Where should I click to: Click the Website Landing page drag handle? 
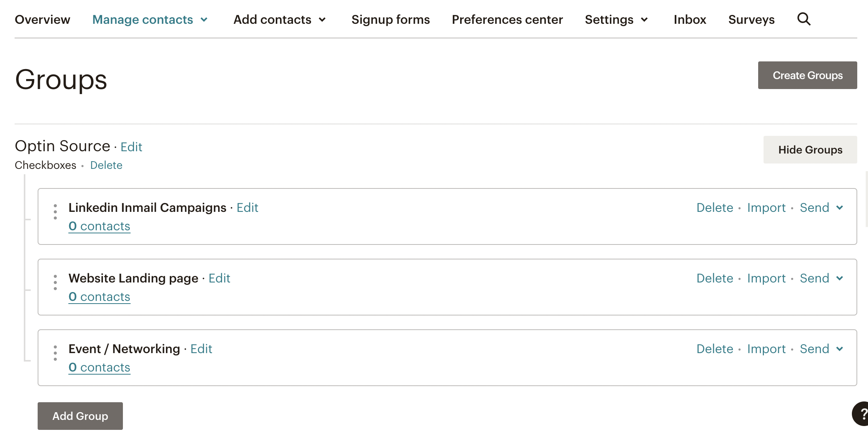coord(55,282)
